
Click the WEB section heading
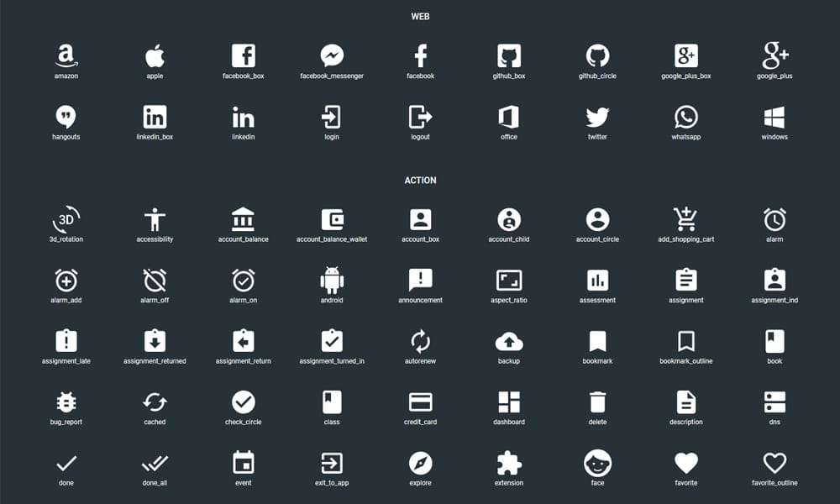[x=421, y=17]
